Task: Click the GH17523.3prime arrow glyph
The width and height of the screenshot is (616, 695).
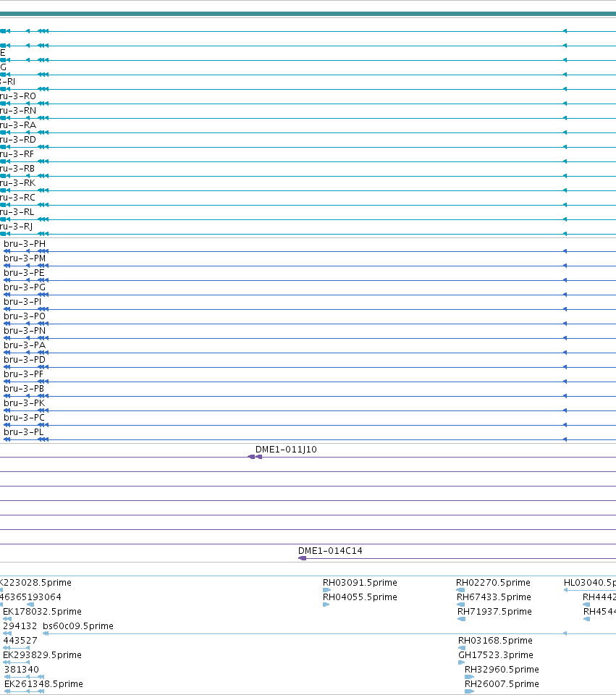Action: (x=461, y=662)
